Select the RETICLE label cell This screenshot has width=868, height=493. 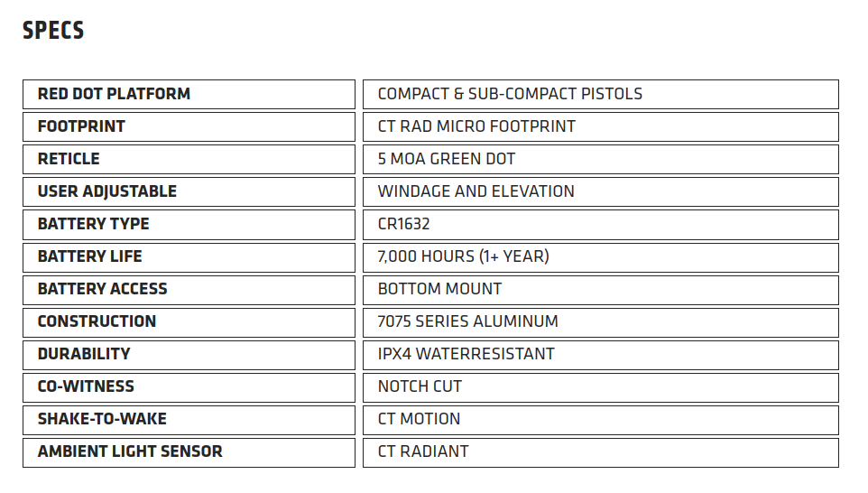[x=189, y=160]
